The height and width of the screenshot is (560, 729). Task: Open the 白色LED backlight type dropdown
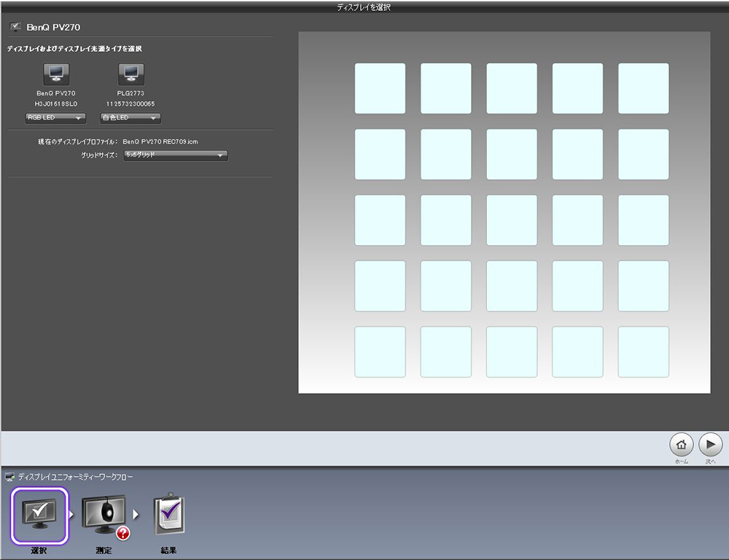point(130,118)
